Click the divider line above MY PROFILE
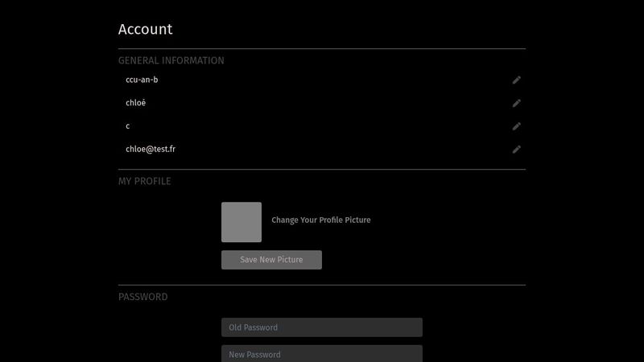The width and height of the screenshot is (644, 362). click(322, 170)
